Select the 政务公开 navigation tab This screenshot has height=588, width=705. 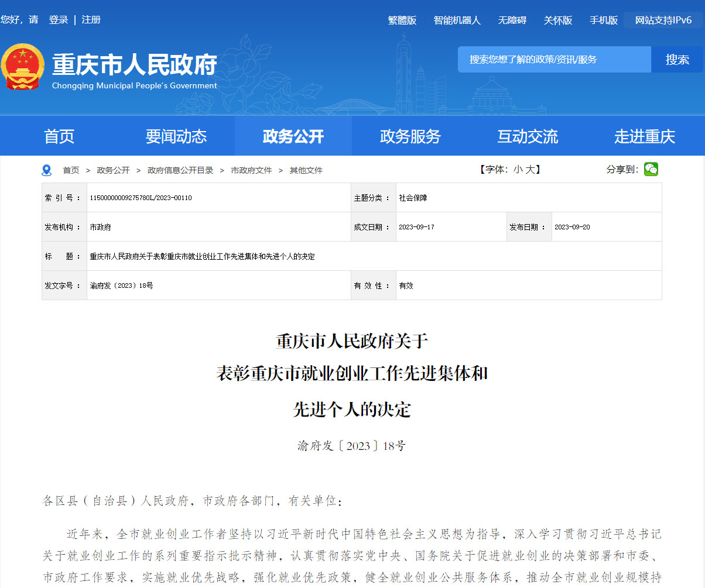pyautogui.click(x=293, y=136)
